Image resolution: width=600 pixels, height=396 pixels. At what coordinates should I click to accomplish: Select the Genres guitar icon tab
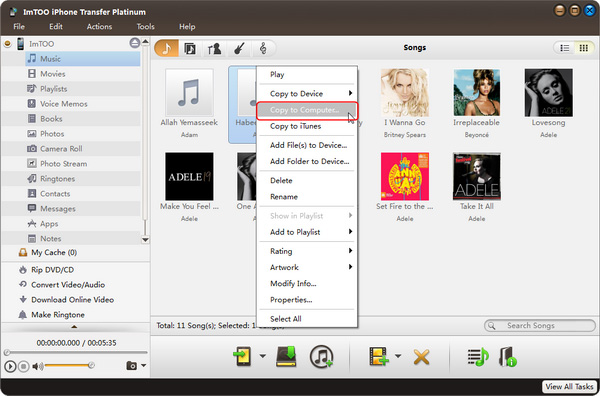pos(239,49)
